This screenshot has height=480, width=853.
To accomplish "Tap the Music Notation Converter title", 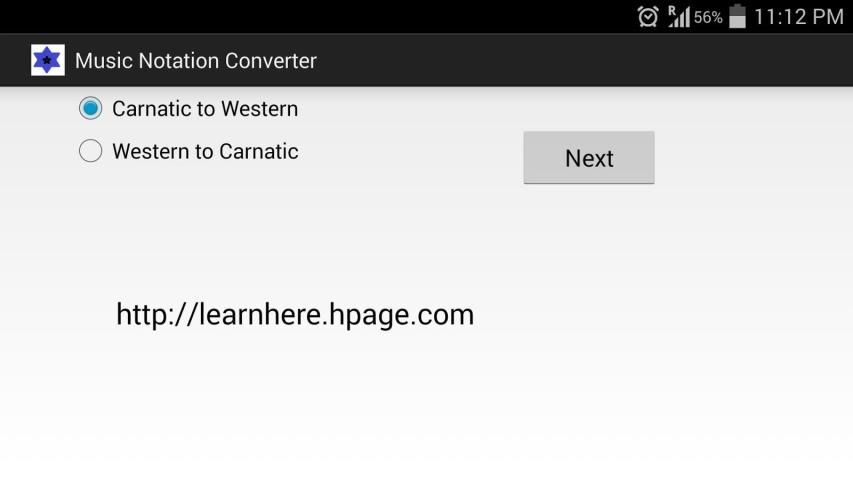I will (x=196, y=60).
